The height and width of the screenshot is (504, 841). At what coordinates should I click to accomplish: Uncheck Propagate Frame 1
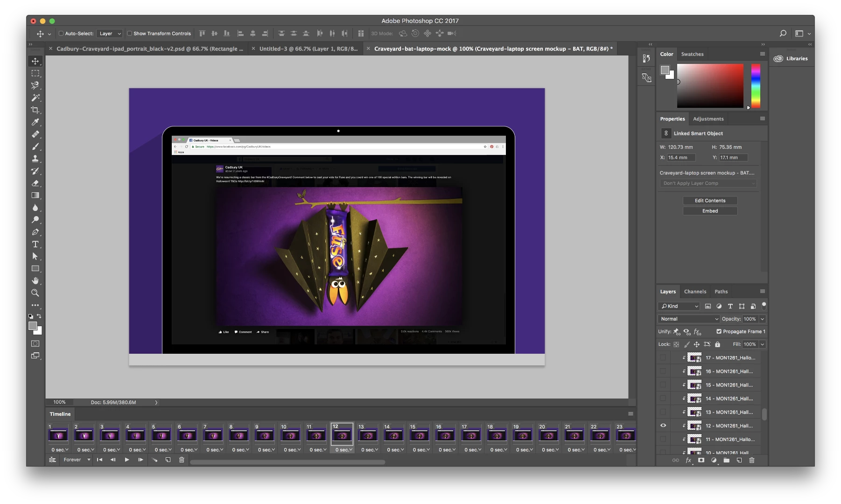[x=719, y=332]
